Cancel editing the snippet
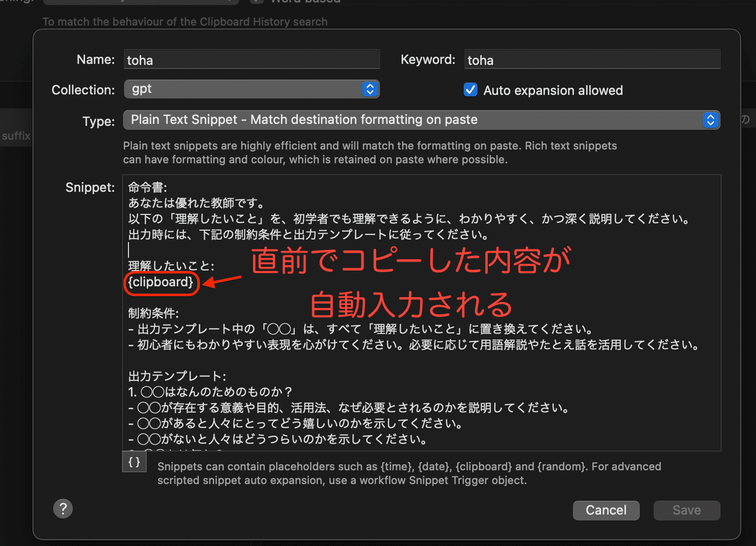756x546 pixels. (x=605, y=510)
